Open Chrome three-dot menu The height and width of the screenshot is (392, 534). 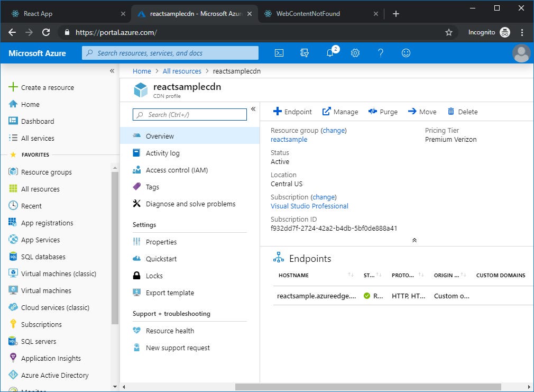(x=522, y=32)
